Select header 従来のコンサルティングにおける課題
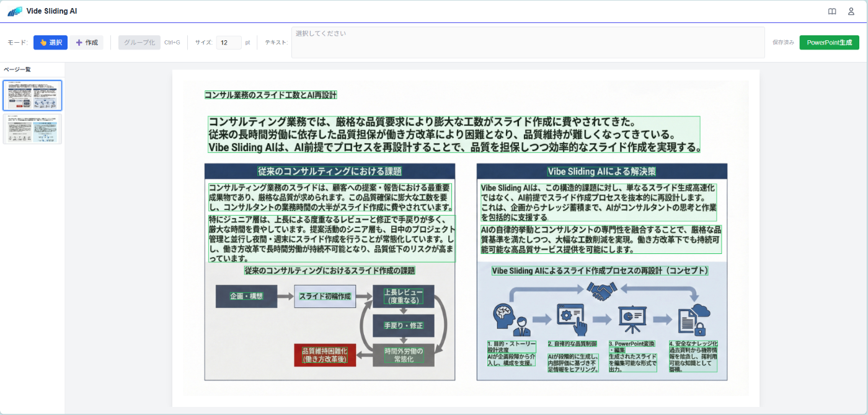Image resolution: width=868 pixels, height=415 pixels. [x=330, y=172]
